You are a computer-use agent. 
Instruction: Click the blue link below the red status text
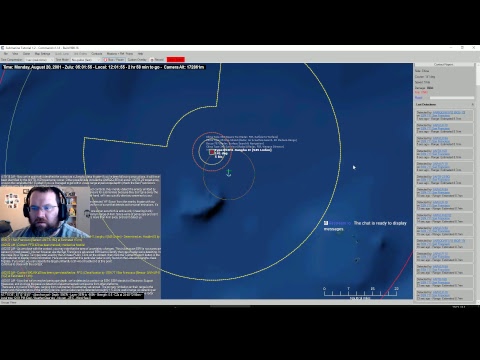coord(419,98)
